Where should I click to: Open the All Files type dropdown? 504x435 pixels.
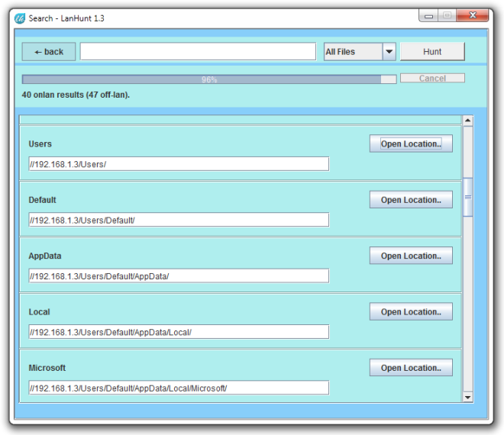[360, 51]
